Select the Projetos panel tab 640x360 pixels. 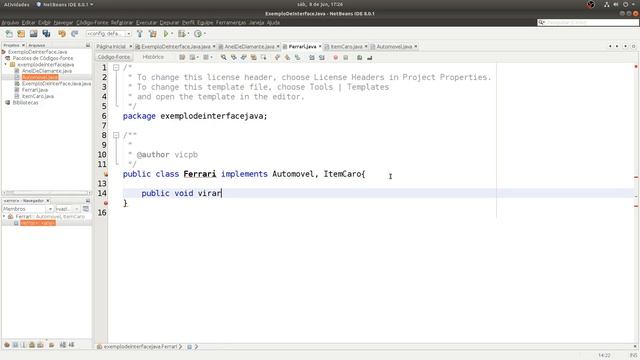pos(11,45)
